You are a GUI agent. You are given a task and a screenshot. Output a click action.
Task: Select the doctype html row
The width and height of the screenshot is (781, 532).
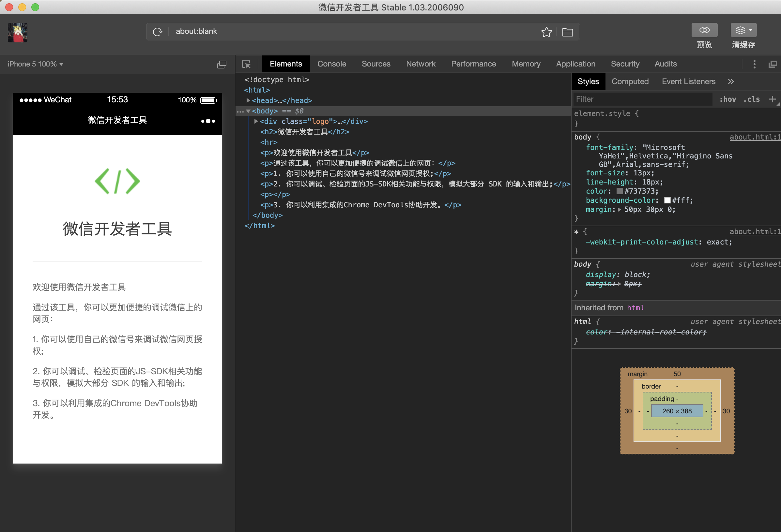[277, 80]
